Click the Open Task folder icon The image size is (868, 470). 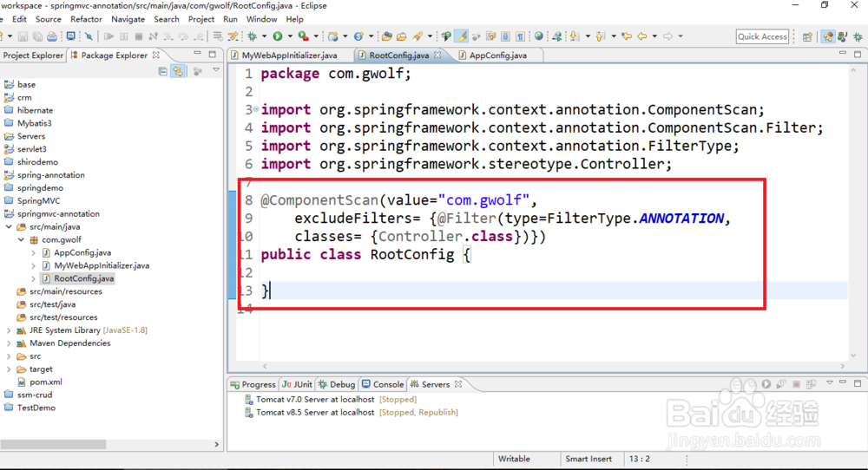coord(401,36)
